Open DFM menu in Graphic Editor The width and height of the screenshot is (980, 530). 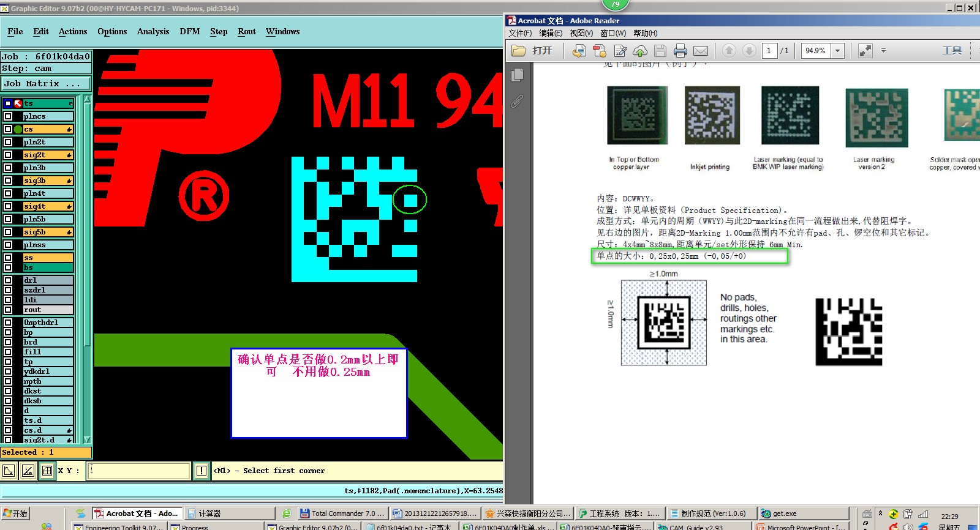point(190,31)
